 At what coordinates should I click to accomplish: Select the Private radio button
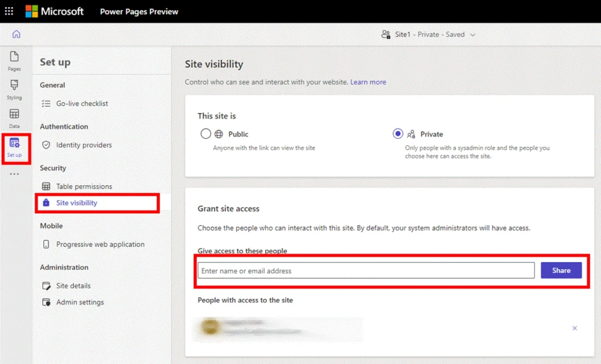click(x=398, y=134)
